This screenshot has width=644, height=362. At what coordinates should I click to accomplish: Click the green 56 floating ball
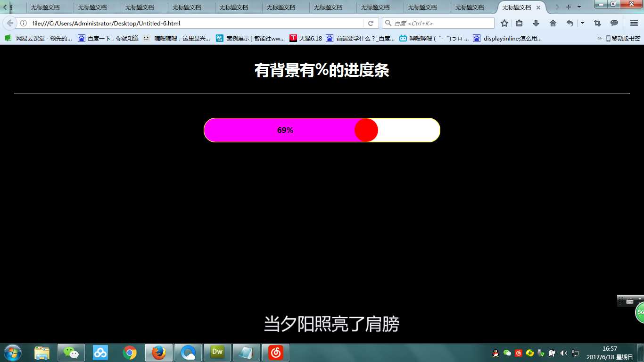(640, 312)
